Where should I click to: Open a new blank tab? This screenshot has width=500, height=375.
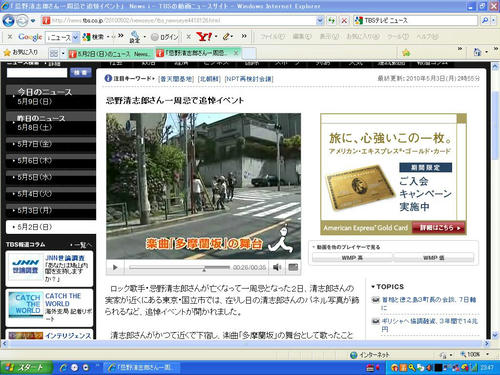pos(248,53)
